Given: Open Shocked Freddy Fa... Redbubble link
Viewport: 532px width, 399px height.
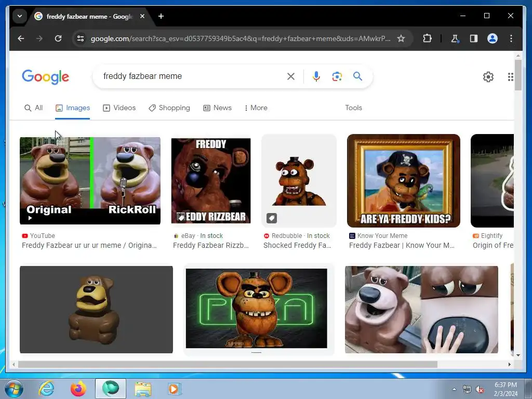Looking at the screenshot, I should [297, 245].
